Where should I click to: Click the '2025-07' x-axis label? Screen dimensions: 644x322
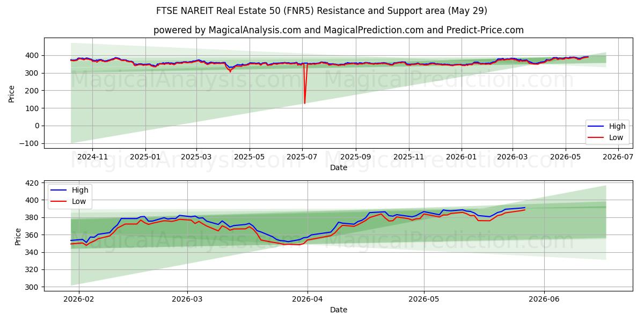(x=303, y=157)
